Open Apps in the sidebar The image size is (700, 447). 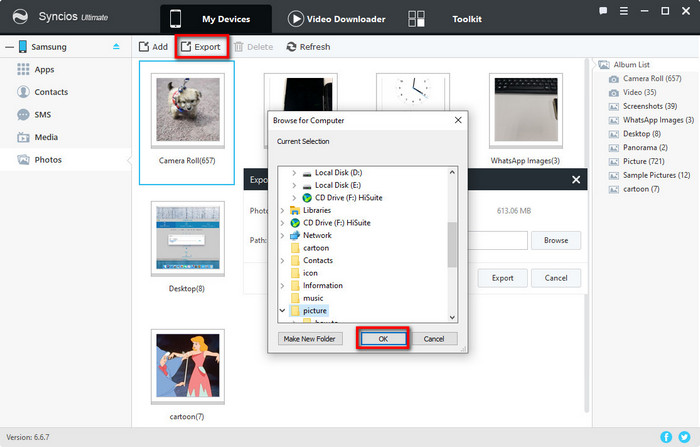point(44,70)
